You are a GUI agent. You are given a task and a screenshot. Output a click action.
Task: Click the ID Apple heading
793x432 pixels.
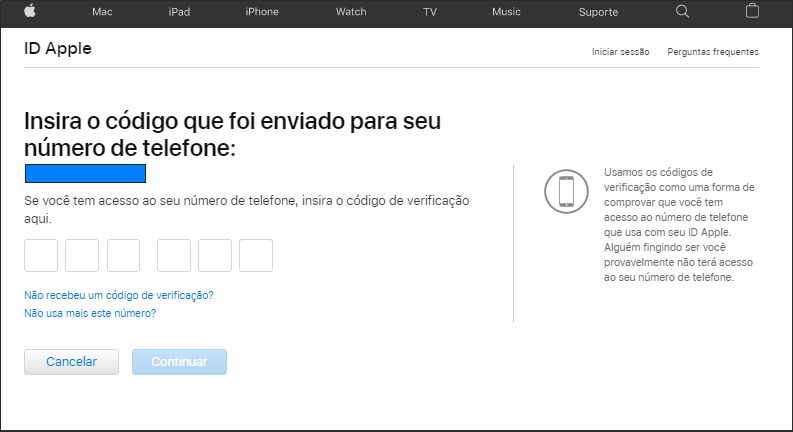(58, 49)
